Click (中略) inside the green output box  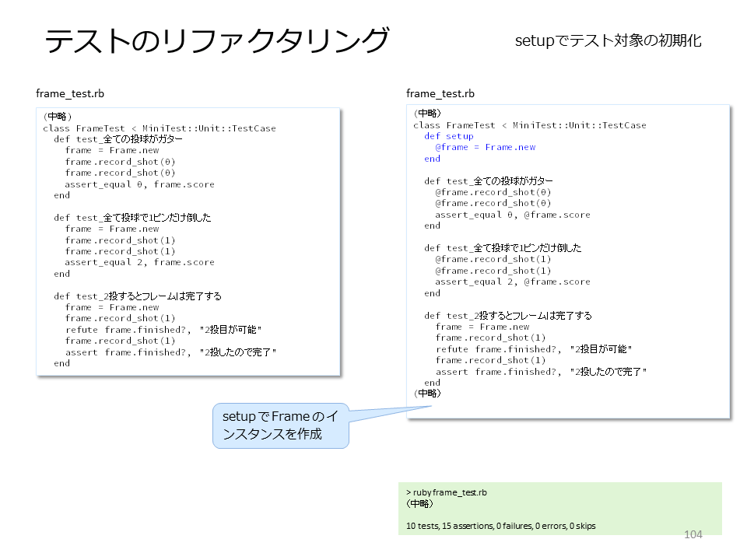pos(419,504)
